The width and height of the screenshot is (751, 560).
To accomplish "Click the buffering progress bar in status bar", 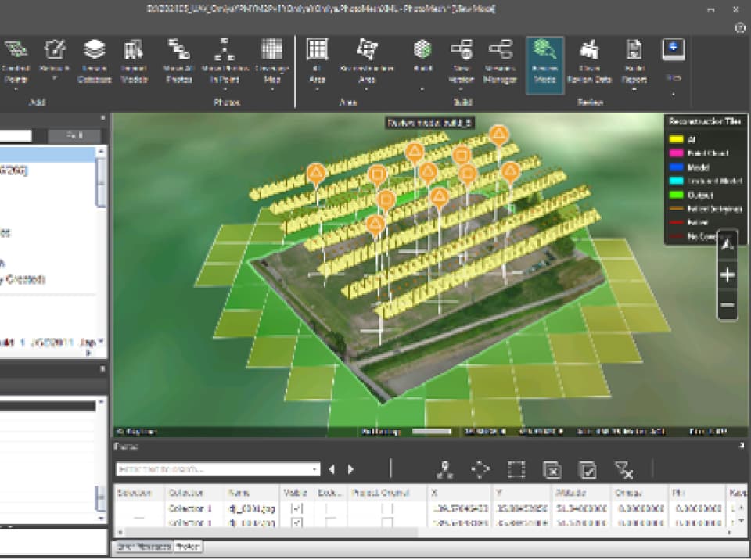I will point(432,432).
